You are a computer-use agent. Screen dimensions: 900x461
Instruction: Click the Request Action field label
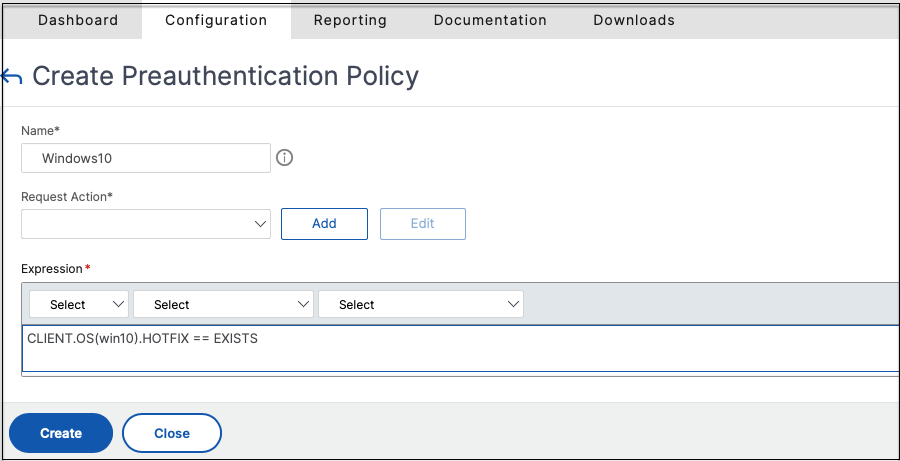(x=67, y=197)
